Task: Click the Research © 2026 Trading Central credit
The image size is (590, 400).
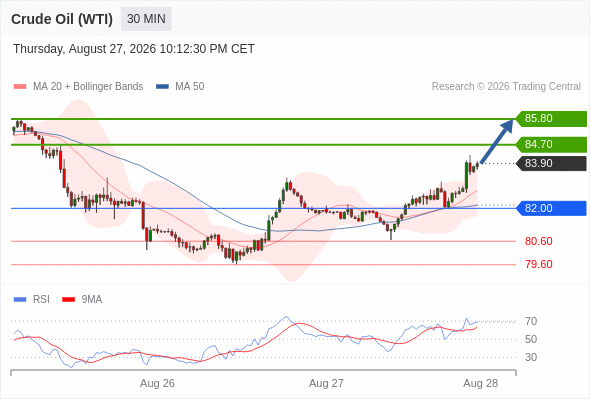Action: click(x=506, y=87)
